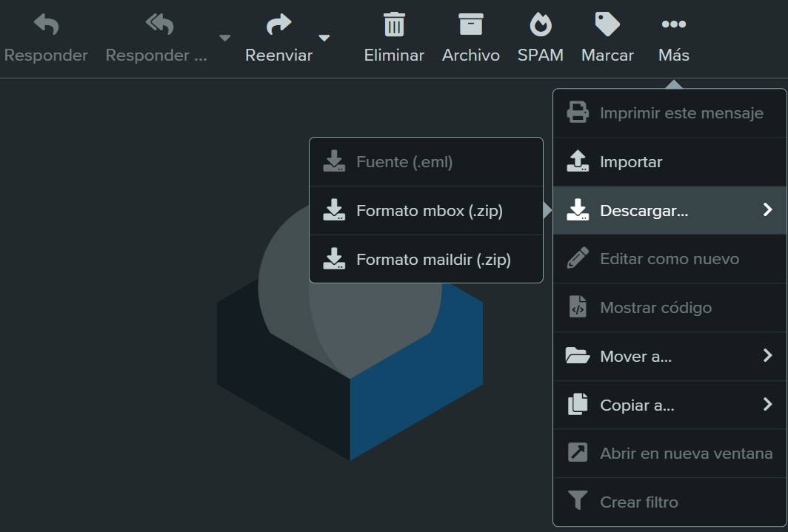Image resolution: width=788 pixels, height=532 pixels.
Task: Click download icon next to Formato maildir
Action: coord(334,258)
